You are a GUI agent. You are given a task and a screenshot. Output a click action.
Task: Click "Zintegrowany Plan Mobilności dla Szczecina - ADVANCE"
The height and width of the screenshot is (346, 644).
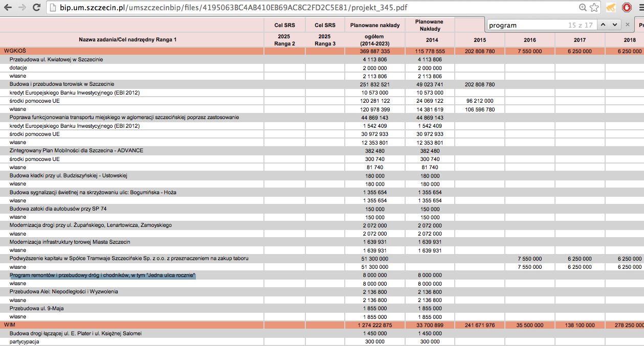(x=76, y=150)
